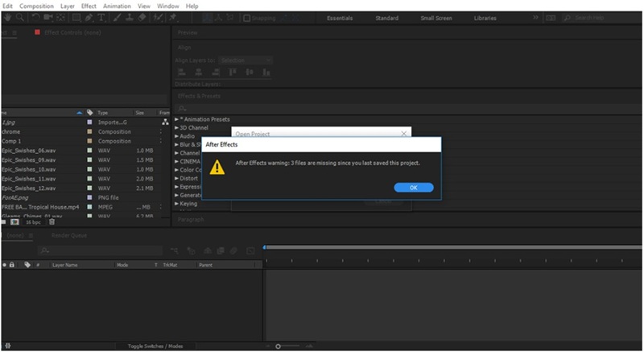Open the Edit menu
Viewport: 644px width, 352px height.
pyautogui.click(x=7, y=6)
